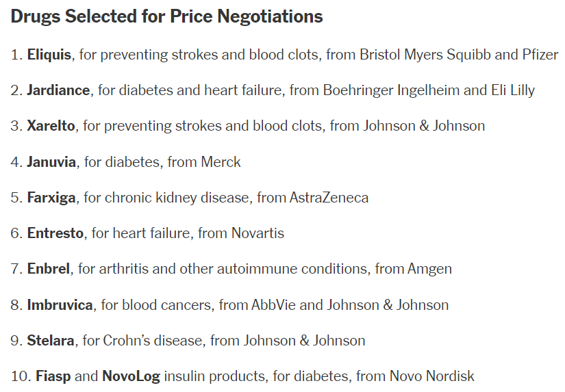Click the company name Amgen
The image size is (565, 392).
[429, 270]
